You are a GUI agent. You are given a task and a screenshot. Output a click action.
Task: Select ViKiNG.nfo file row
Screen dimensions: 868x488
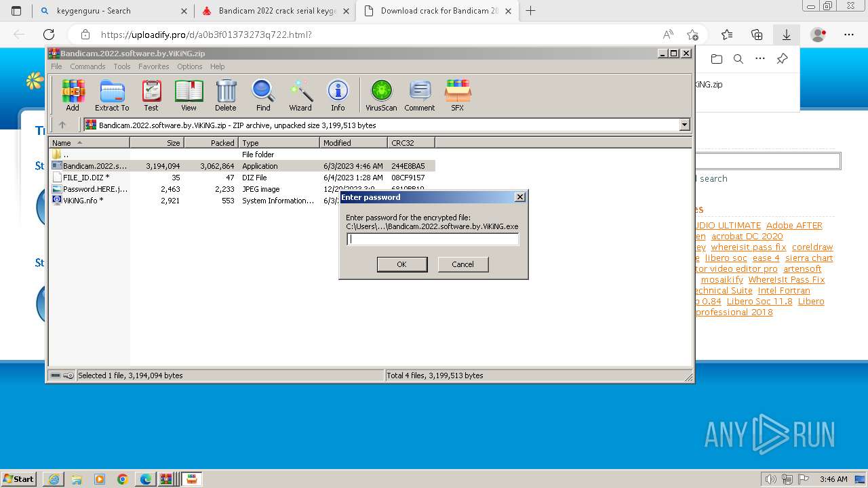point(241,201)
